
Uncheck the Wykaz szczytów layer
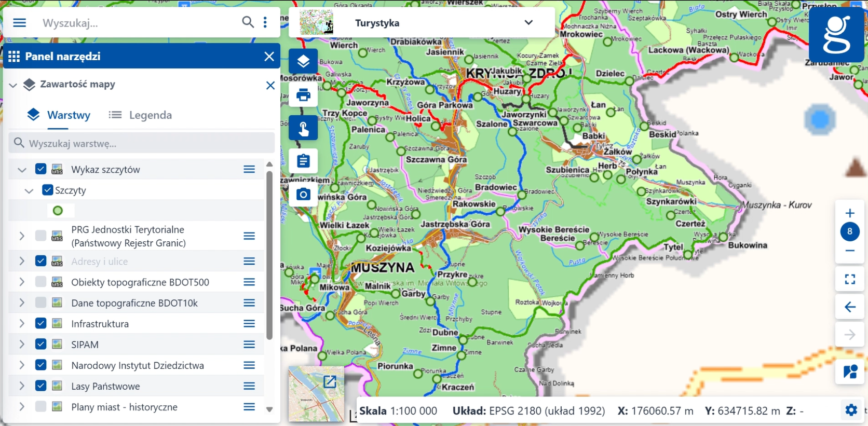point(41,169)
